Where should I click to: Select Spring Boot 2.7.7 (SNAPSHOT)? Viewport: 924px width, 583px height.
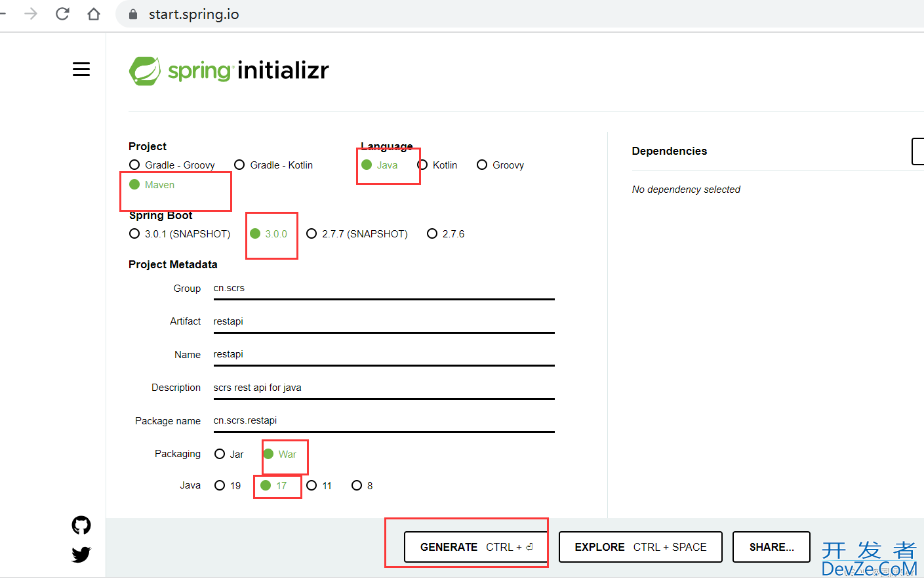357,234
